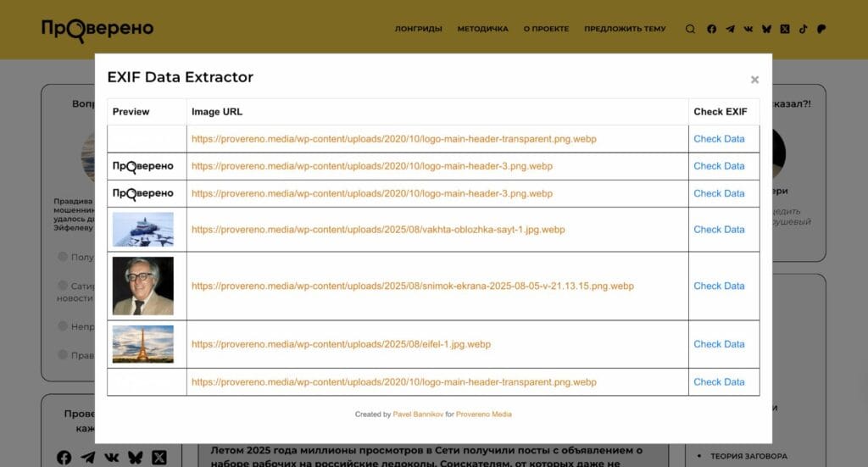Click the Facebook icon in the header
The width and height of the screenshot is (868, 467).
click(711, 29)
